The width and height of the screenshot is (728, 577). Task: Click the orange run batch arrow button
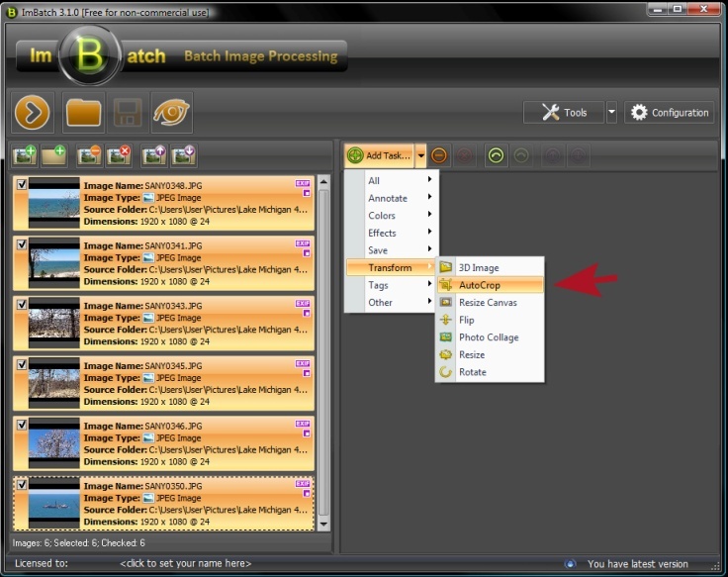click(x=33, y=113)
